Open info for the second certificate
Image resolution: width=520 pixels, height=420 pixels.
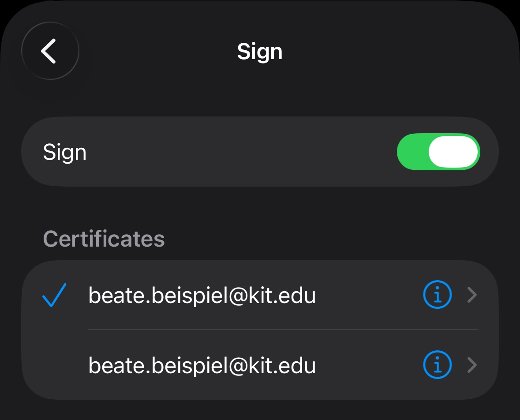[437, 365]
